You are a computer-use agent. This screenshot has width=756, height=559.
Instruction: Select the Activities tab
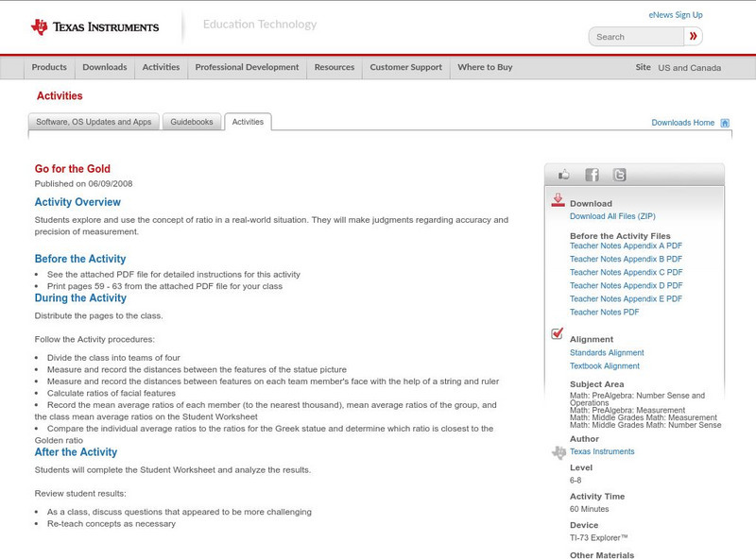[248, 122]
